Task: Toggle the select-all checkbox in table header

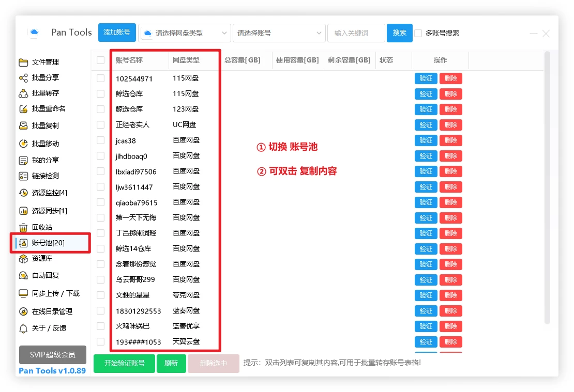Action: [x=100, y=60]
